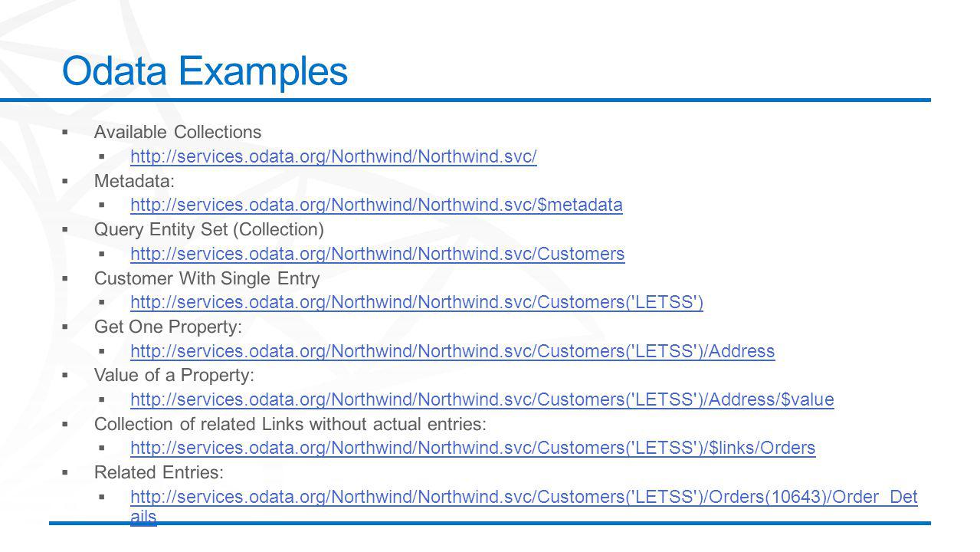Follow the $links/Orders link
This screenshot has width=980, height=552.
click(474, 448)
